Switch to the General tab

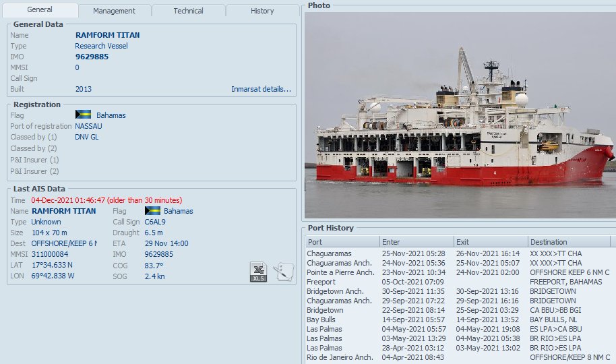(x=40, y=10)
